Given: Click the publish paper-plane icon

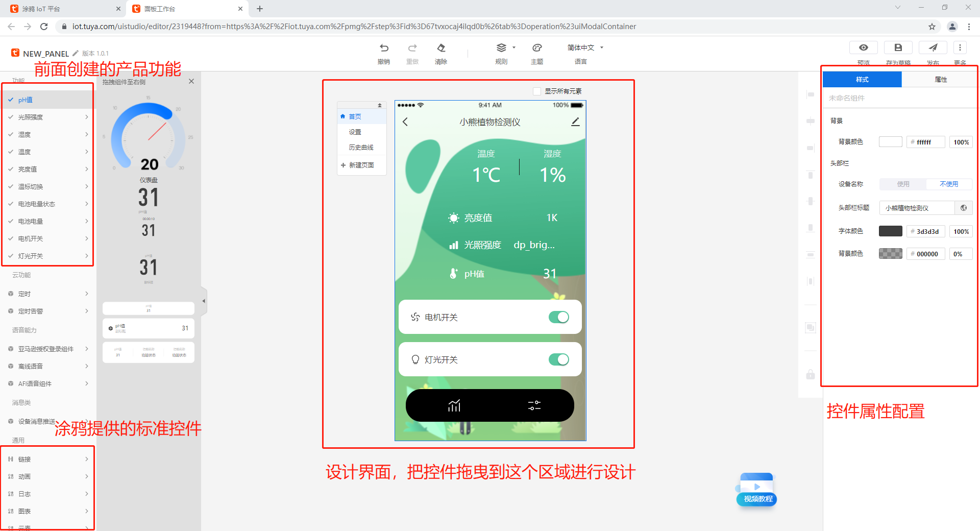Looking at the screenshot, I should [933, 47].
